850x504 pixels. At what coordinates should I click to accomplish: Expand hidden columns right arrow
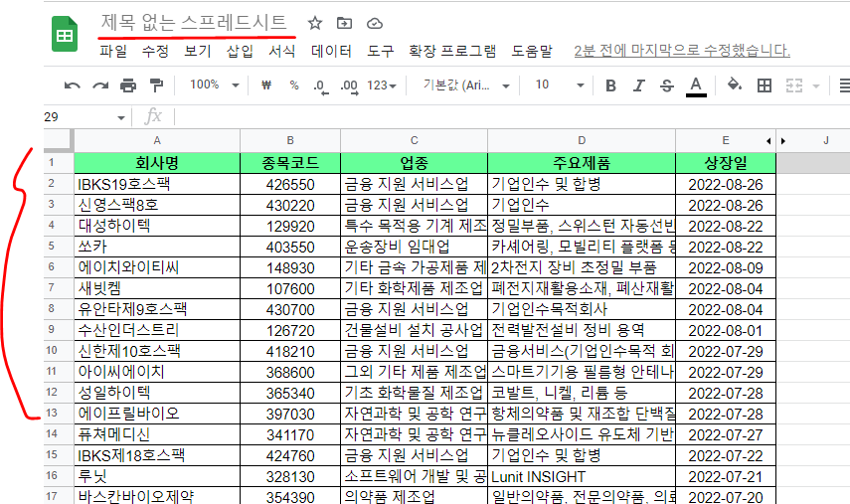783,141
